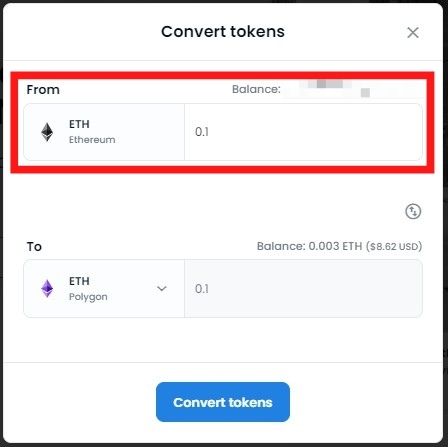This screenshot has height=447, width=448.
Task: Click the 0.003 ETH balance text
Action: [x=335, y=246]
